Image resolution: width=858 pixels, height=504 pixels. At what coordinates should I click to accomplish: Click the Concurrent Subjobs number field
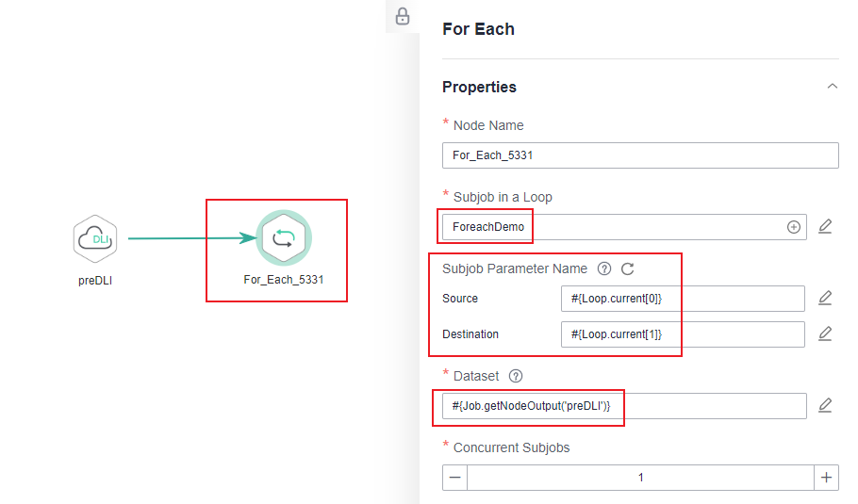[640, 478]
